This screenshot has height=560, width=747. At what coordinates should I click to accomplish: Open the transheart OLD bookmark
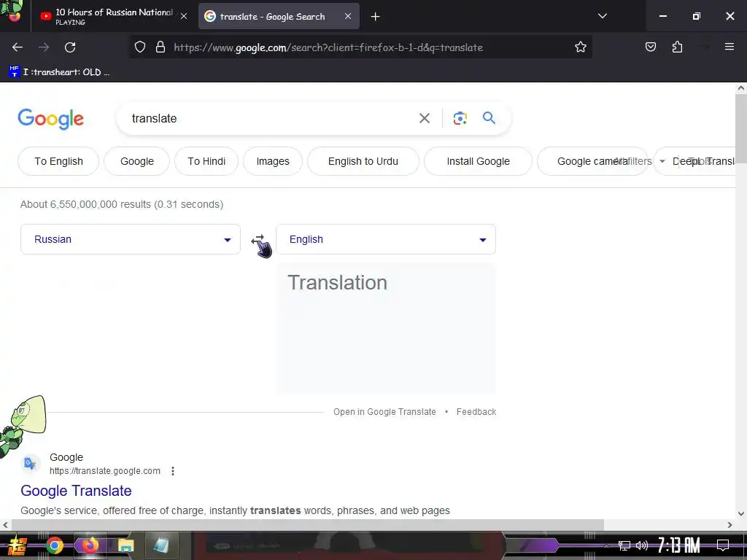tap(59, 72)
